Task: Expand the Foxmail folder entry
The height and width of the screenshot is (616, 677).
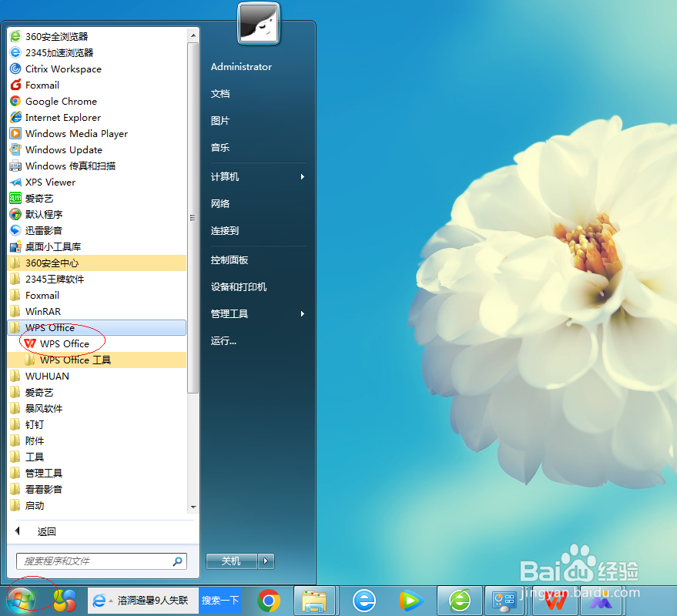Action: coord(97,295)
